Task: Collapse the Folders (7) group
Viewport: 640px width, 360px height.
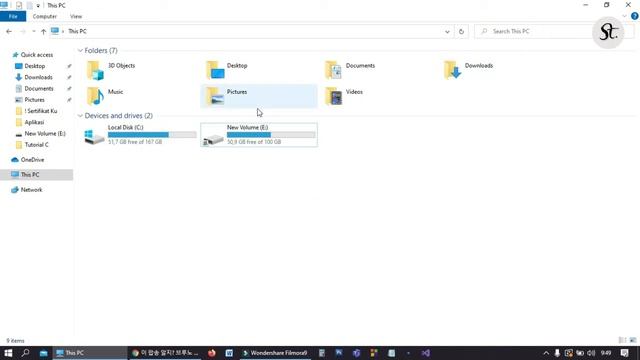Action: (x=80, y=51)
